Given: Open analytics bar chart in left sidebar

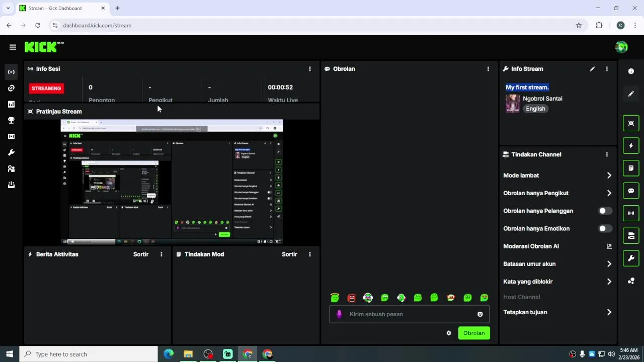Looking at the screenshot, I should pyautogui.click(x=11, y=104).
